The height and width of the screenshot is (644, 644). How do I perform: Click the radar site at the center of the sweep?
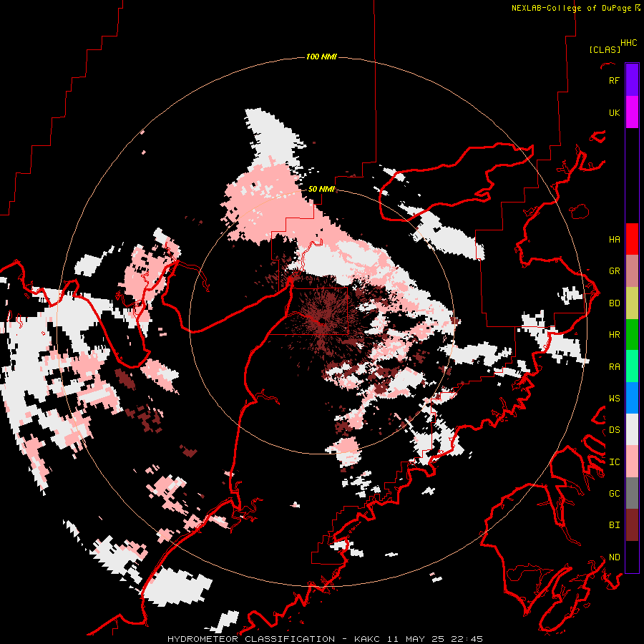[x=323, y=321]
